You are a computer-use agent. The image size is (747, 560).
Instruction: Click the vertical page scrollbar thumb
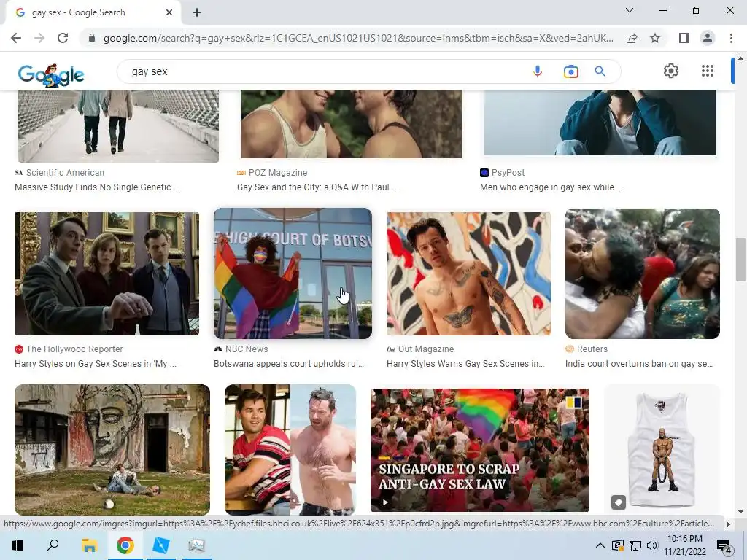click(x=740, y=260)
